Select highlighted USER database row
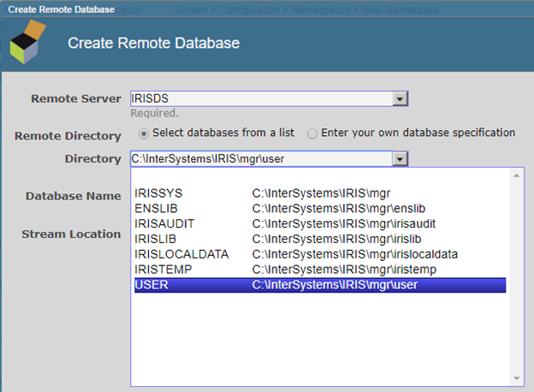Screen dimensions: 534x392 click(x=320, y=285)
